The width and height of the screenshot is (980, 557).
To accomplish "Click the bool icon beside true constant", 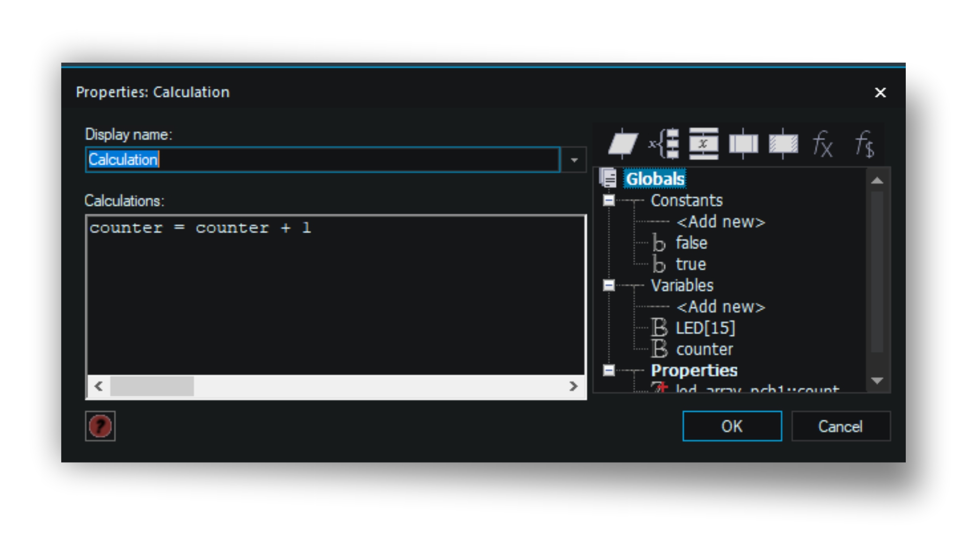I will tap(658, 264).
